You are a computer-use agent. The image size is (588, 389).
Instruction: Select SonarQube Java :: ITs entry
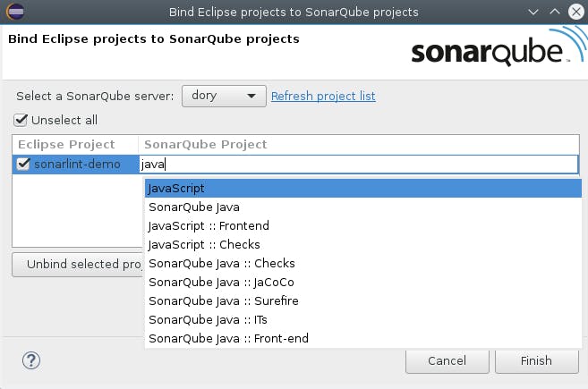(363, 319)
